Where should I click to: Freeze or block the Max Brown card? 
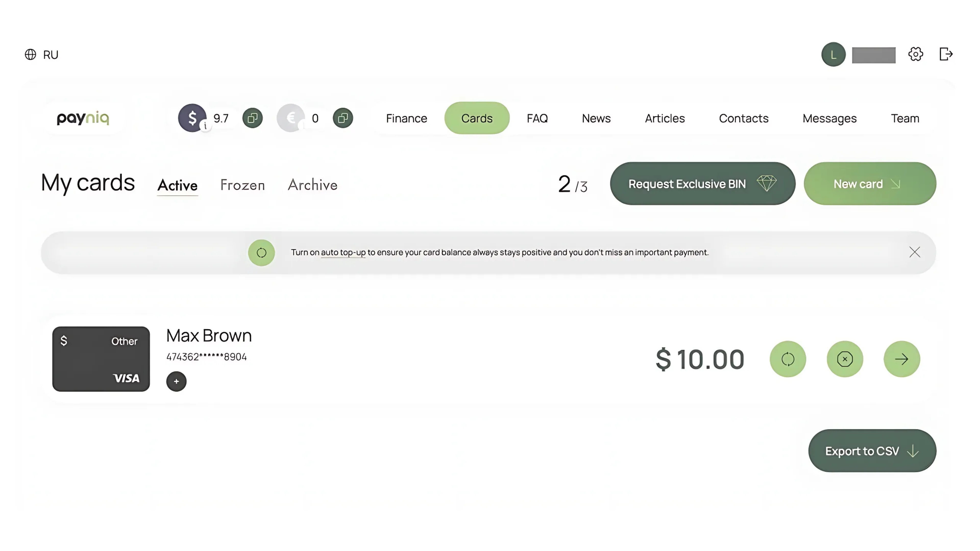tap(844, 359)
